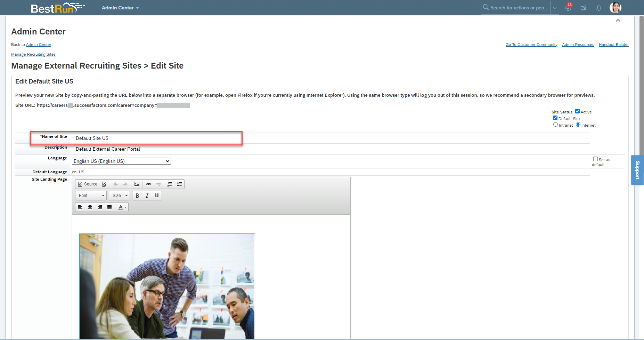Open the Font dropdown
Screen dimensions: 644x340
(x=91, y=196)
